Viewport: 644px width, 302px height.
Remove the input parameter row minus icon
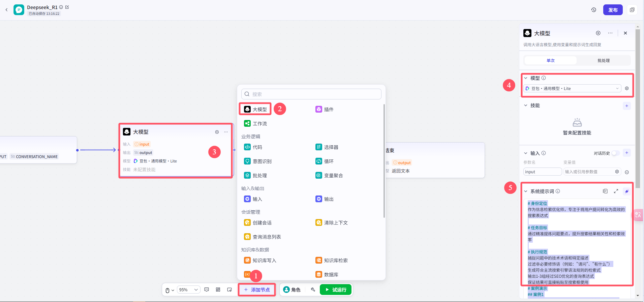point(627,172)
